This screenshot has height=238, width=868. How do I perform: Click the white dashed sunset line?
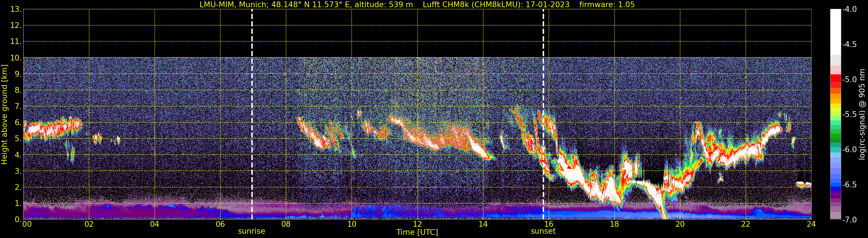point(543,114)
